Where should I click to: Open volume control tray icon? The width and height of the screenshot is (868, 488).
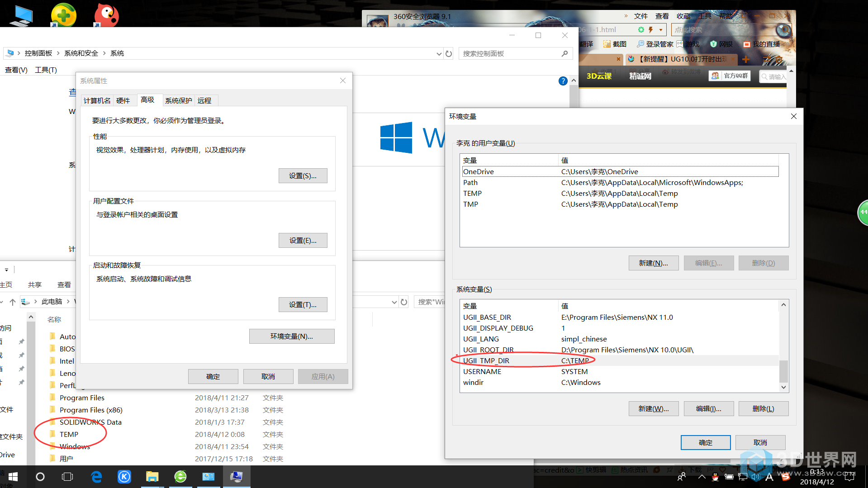coord(755,477)
